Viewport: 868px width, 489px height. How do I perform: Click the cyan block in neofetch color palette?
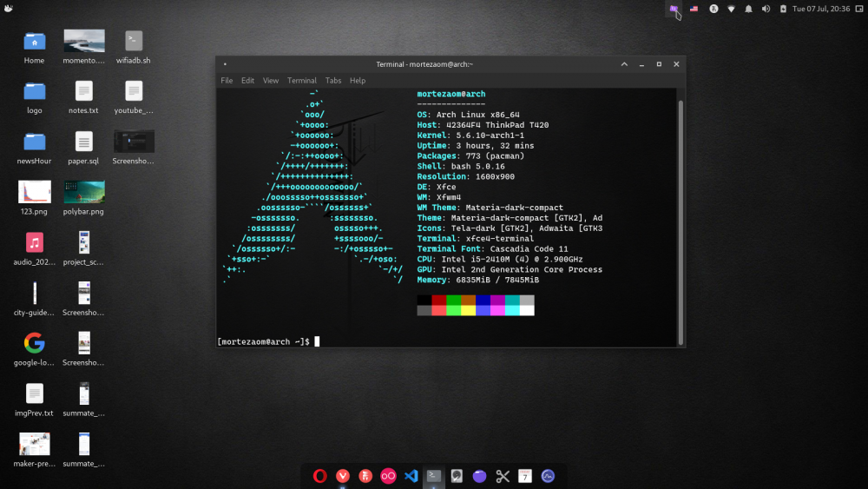pyautogui.click(x=512, y=301)
